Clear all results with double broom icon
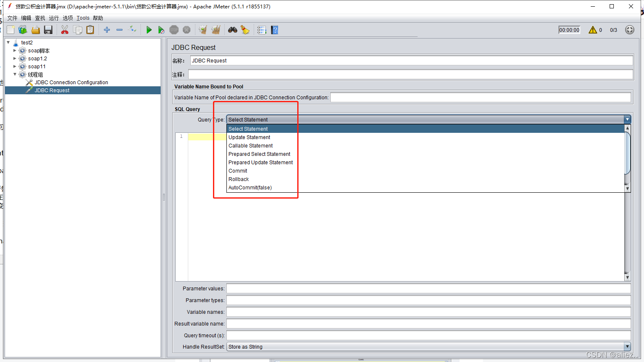This screenshot has height=362, width=644. (x=216, y=30)
